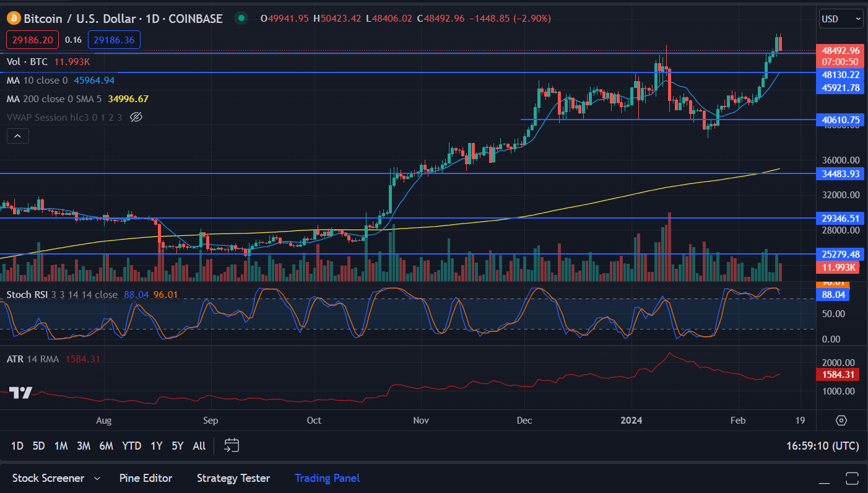
Task: Select the YTD time range
Action: pos(131,445)
